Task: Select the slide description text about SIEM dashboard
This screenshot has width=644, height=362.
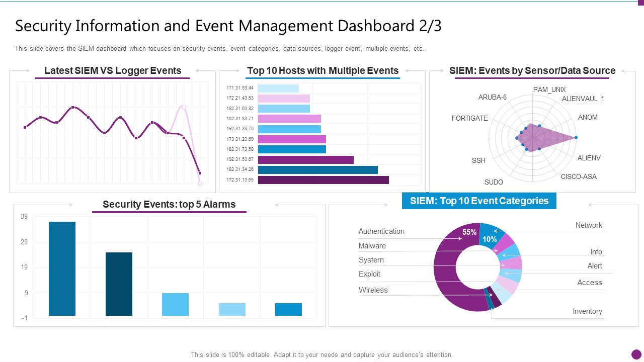Action: (219, 49)
